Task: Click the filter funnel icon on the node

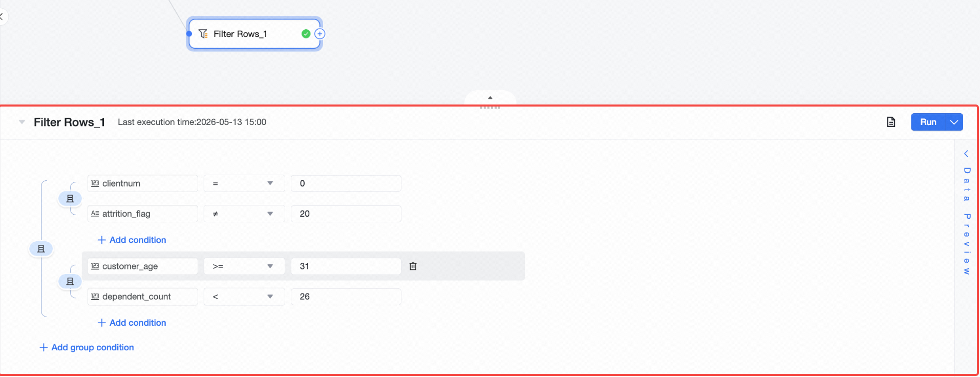Action: 203,34
